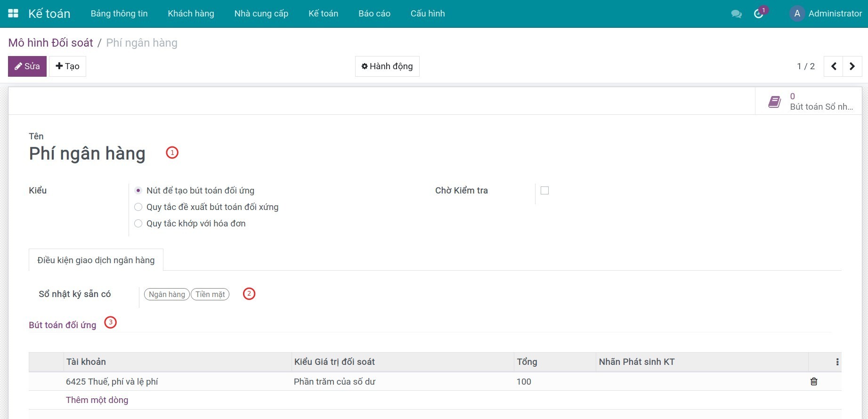Screen dimensions: 868x419
Task: Select Quy tắc đề xuất bút toán option
Action: [138, 207]
